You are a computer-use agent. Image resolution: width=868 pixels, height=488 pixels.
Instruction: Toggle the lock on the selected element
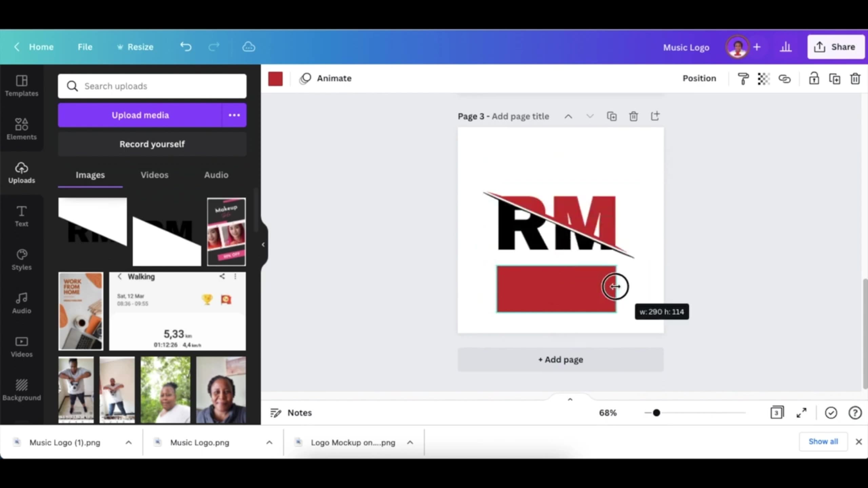[814, 79]
